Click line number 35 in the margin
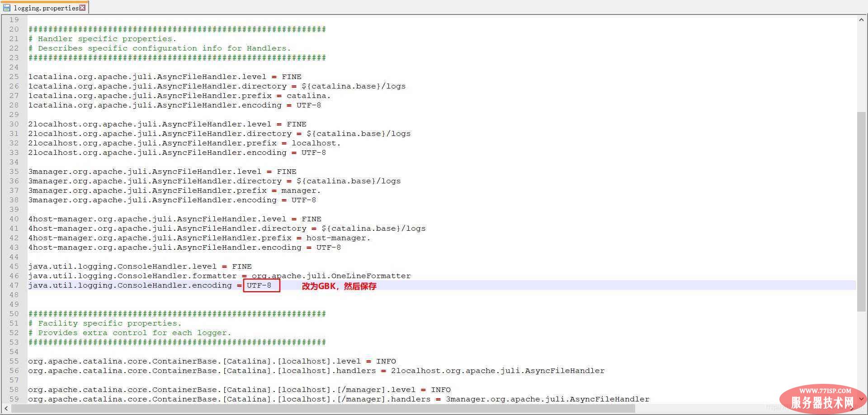This screenshot has width=868, height=415. point(14,172)
